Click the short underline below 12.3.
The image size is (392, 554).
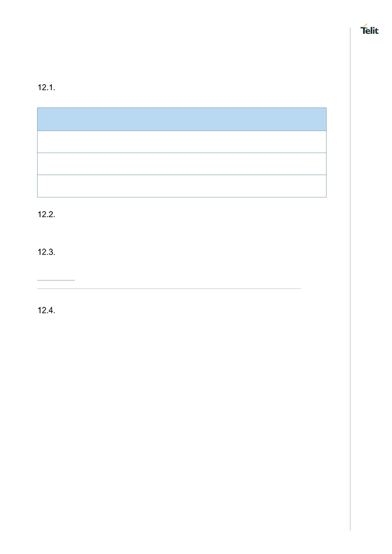(x=56, y=280)
